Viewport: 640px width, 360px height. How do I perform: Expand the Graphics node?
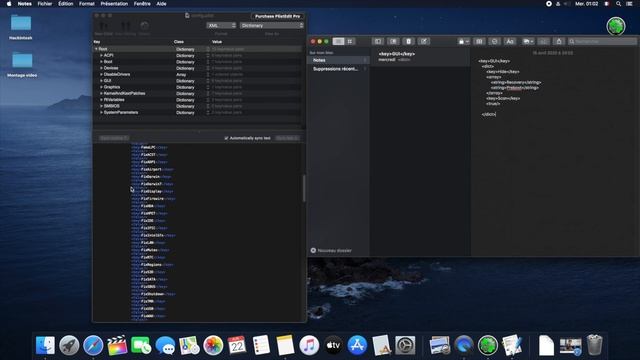tap(101, 87)
